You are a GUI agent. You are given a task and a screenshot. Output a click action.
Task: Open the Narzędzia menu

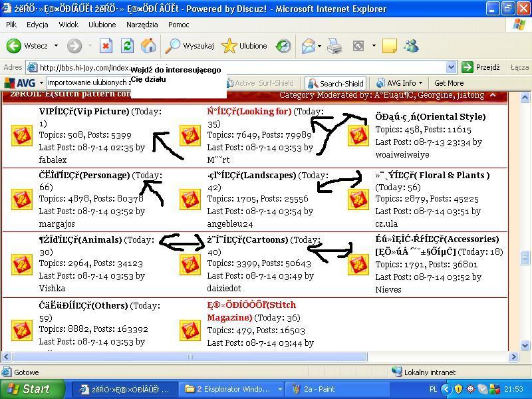coord(142,25)
